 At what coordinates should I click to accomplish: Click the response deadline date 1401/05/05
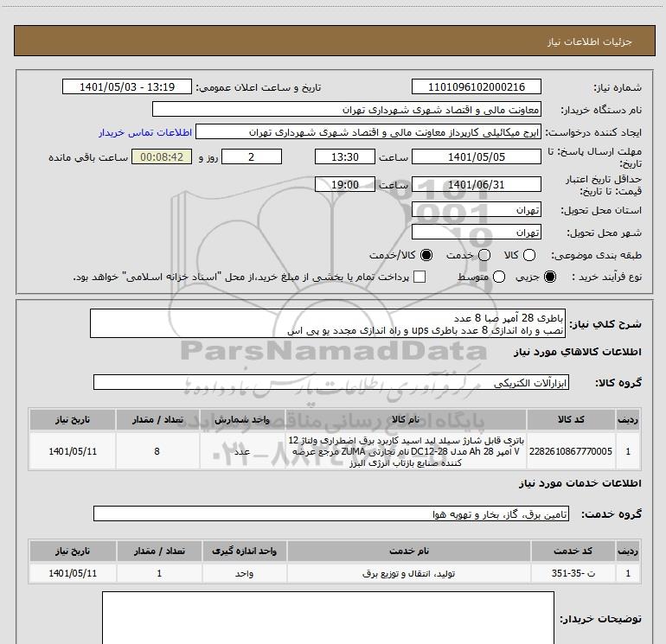pyautogui.click(x=476, y=156)
